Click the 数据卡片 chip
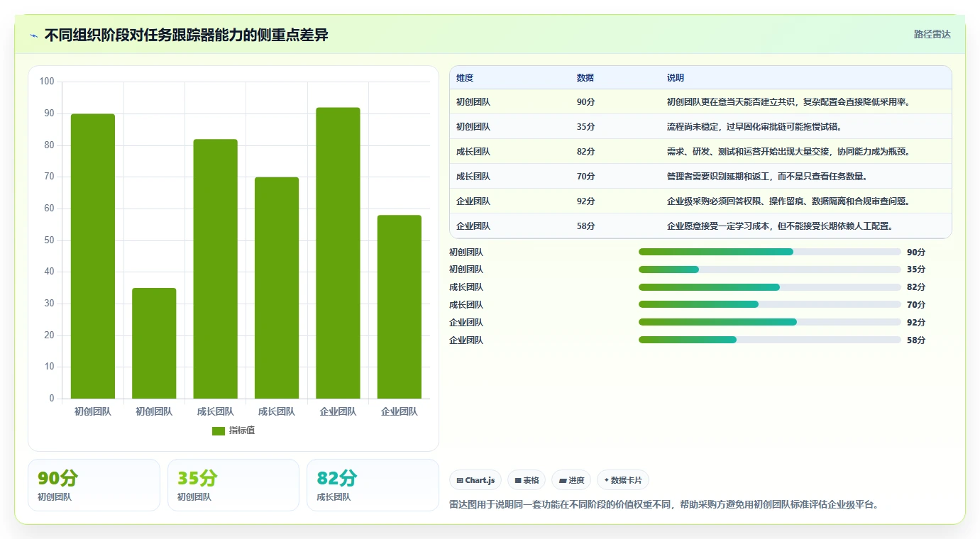Viewport: 980px width, 539px height. [623, 480]
